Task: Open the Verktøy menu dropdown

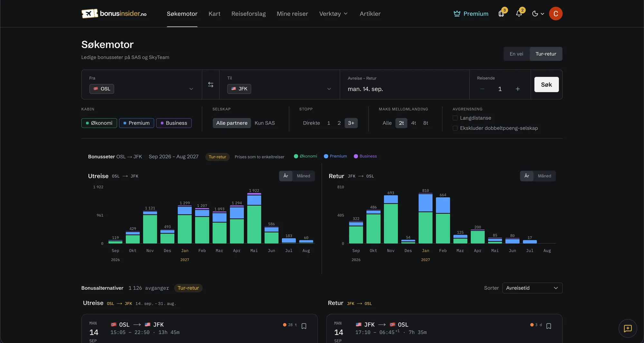Action: pos(333,14)
